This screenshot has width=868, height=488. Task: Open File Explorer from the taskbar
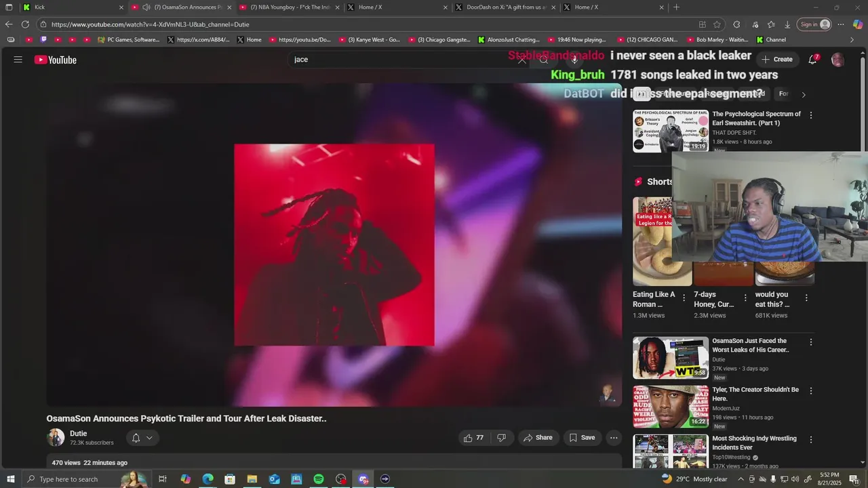tap(252, 479)
